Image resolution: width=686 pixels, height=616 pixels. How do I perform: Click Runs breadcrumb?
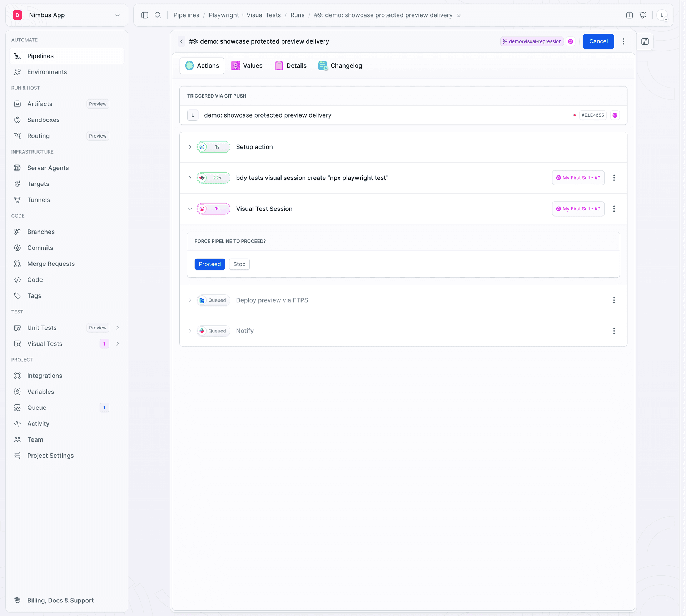pos(297,15)
